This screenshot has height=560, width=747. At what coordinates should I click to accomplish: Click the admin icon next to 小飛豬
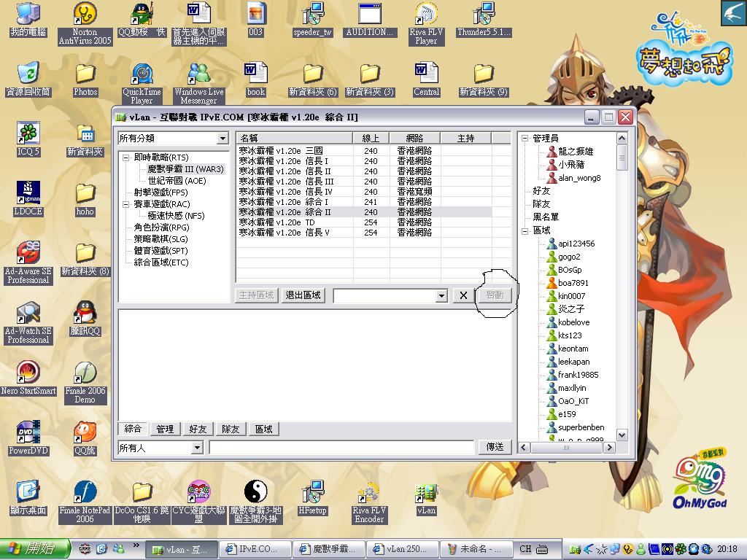[x=551, y=165]
